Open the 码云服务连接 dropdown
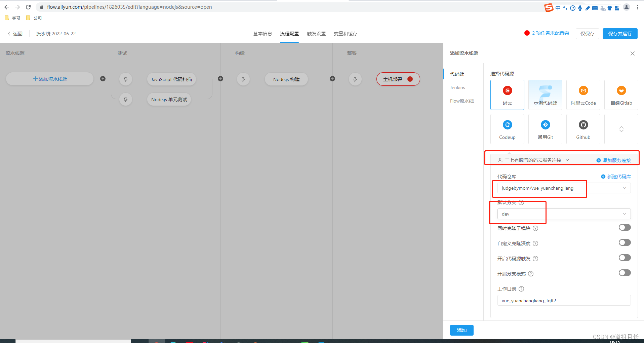Viewport: 644px width, 343px height. click(x=533, y=160)
